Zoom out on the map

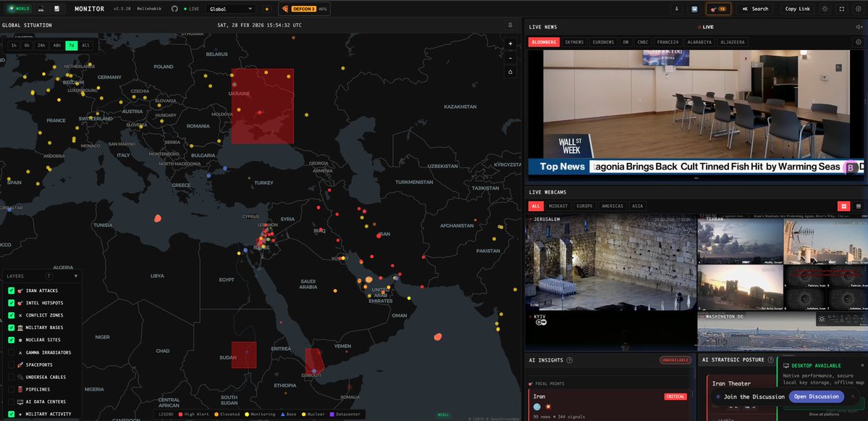510,58
